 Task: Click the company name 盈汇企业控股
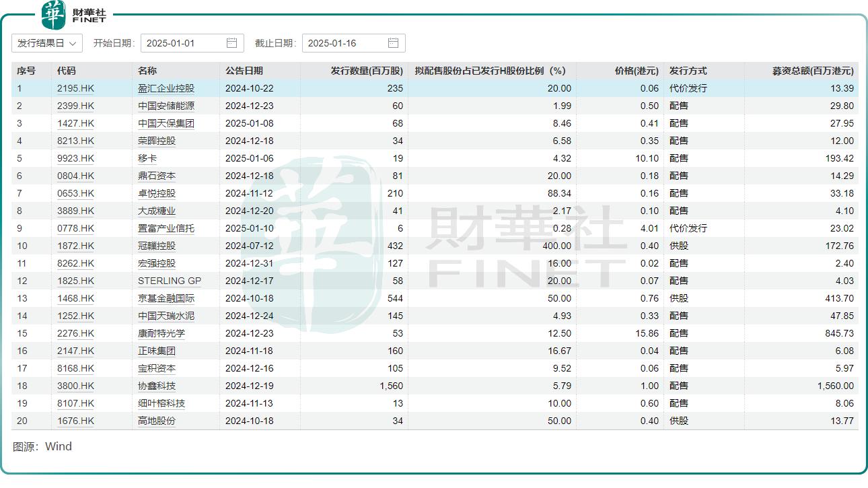coord(166,88)
